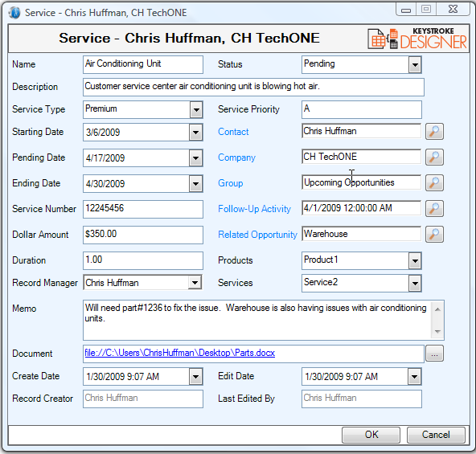This screenshot has height=454, width=476.
Task: Expand the Products dropdown
Action: point(415,260)
